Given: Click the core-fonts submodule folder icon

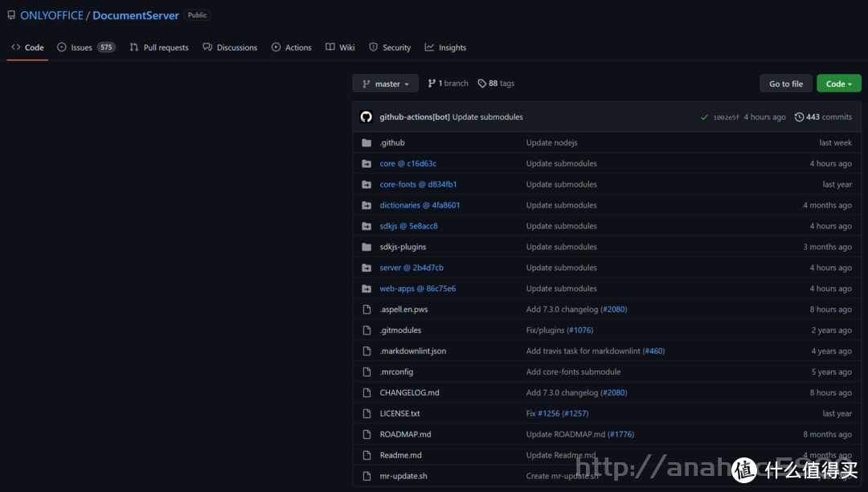Looking at the screenshot, I should (366, 184).
